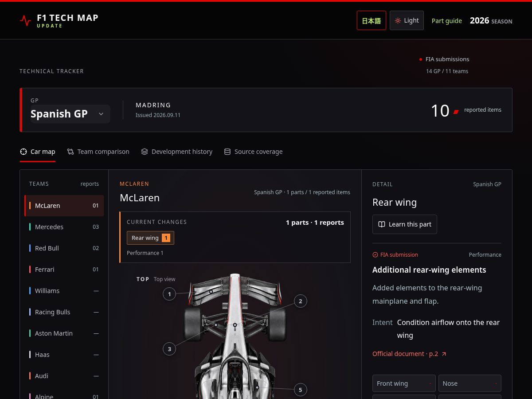Click the F1 Tech Map pulse logo icon
Screen dimensions: 532x399
click(26, 20)
